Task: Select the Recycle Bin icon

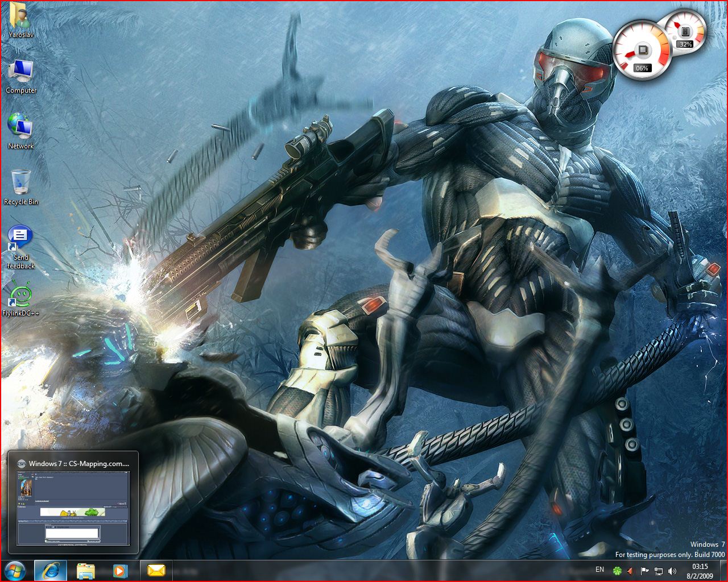Action: (21, 187)
